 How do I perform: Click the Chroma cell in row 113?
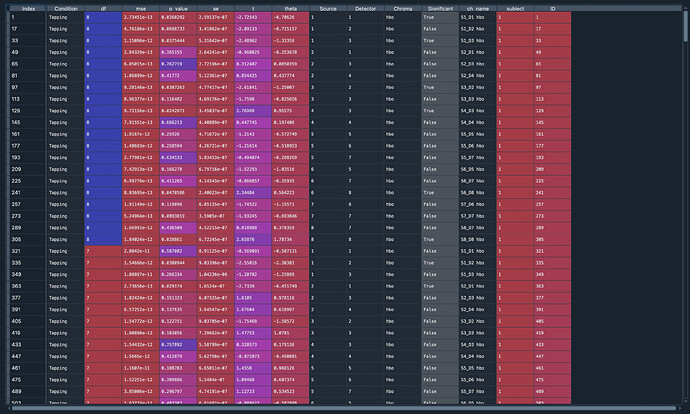click(403, 99)
